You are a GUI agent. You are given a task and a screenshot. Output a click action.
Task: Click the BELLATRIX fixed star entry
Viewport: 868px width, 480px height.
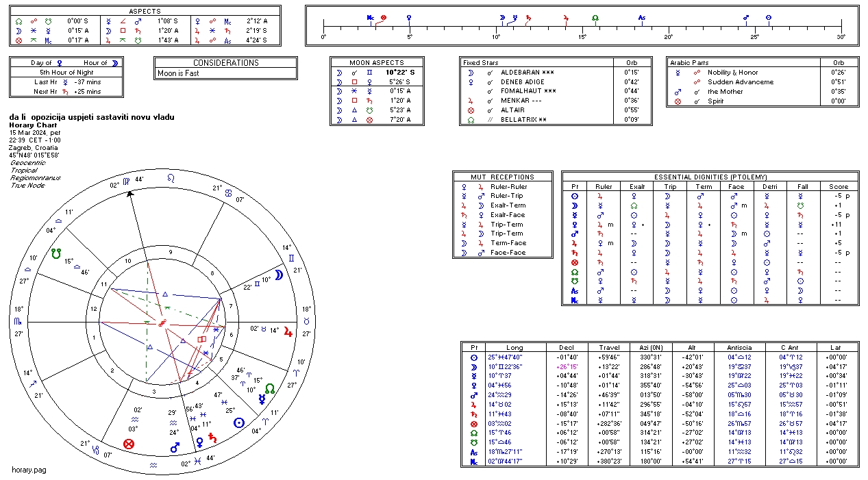click(525, 120)
